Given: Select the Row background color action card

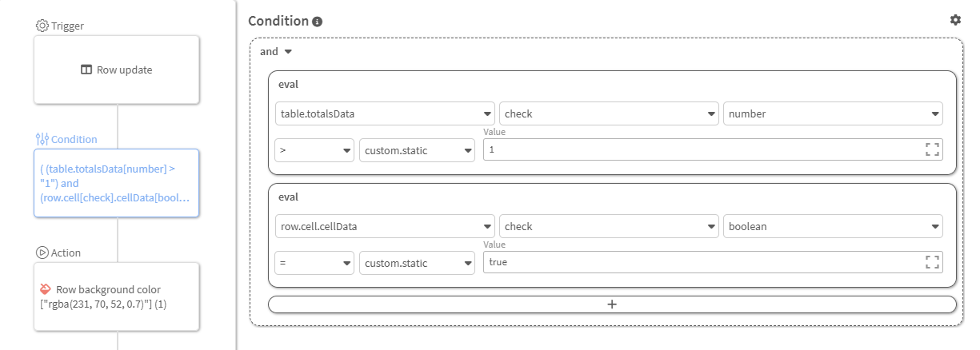Looking at the screenshot, I should 116,296.
